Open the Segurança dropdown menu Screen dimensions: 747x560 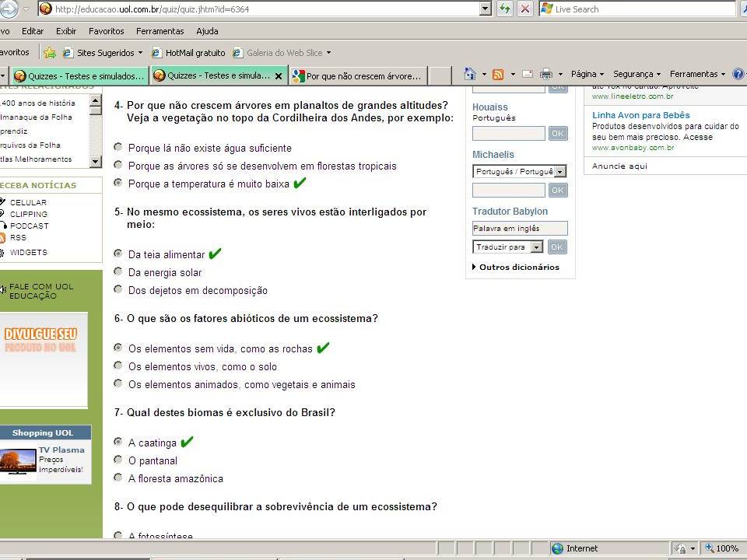[637, 74]
